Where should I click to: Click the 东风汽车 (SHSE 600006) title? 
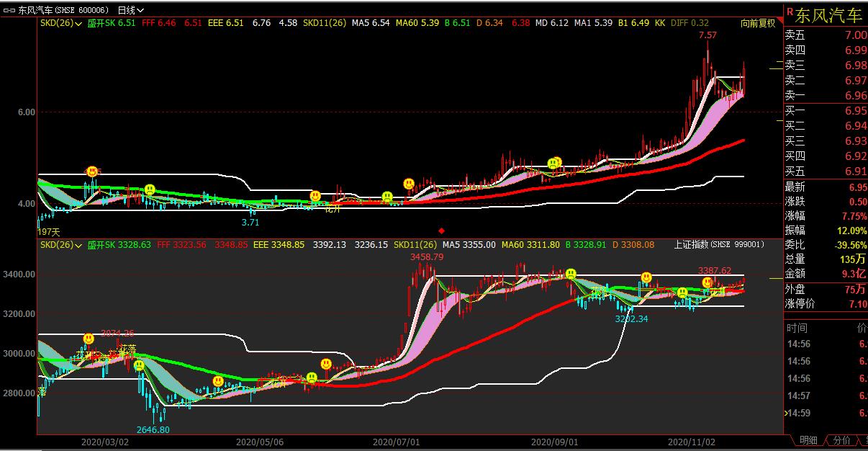[x=64, y=10]
